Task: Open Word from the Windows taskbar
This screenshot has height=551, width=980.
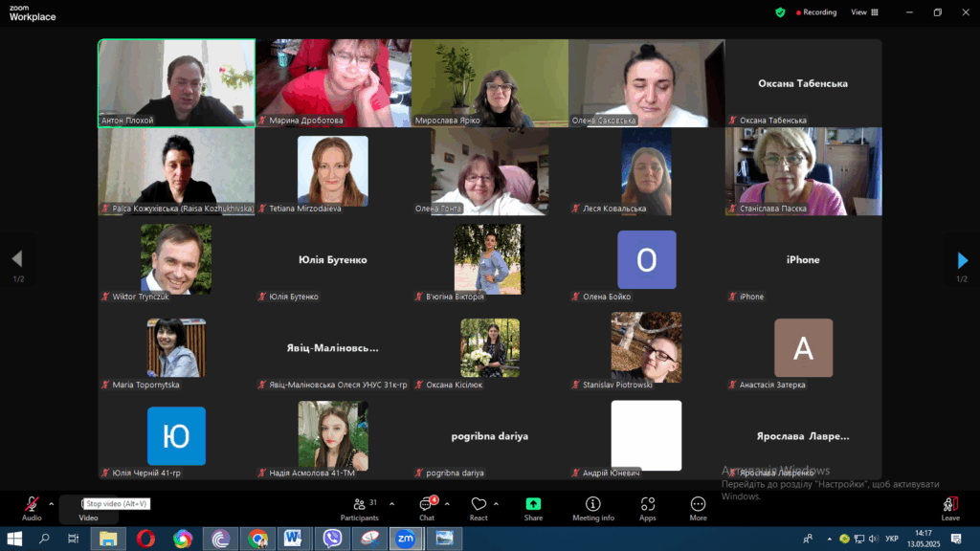Action: 293,539
